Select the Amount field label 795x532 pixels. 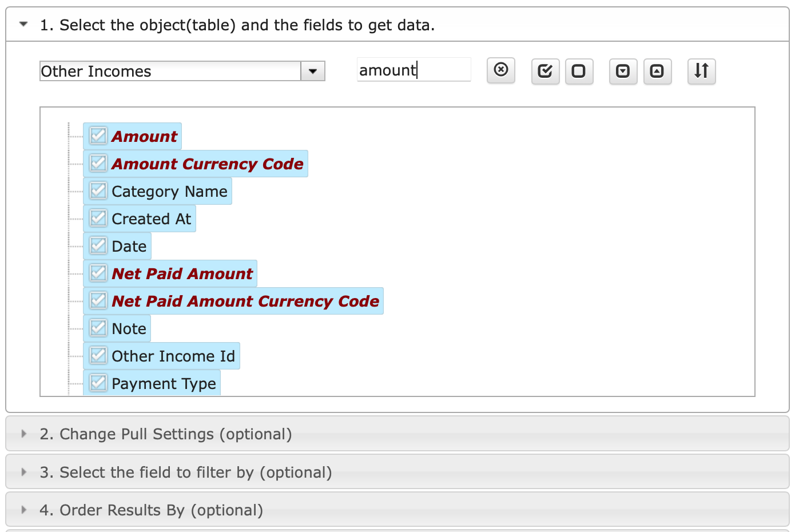(145, 136)
